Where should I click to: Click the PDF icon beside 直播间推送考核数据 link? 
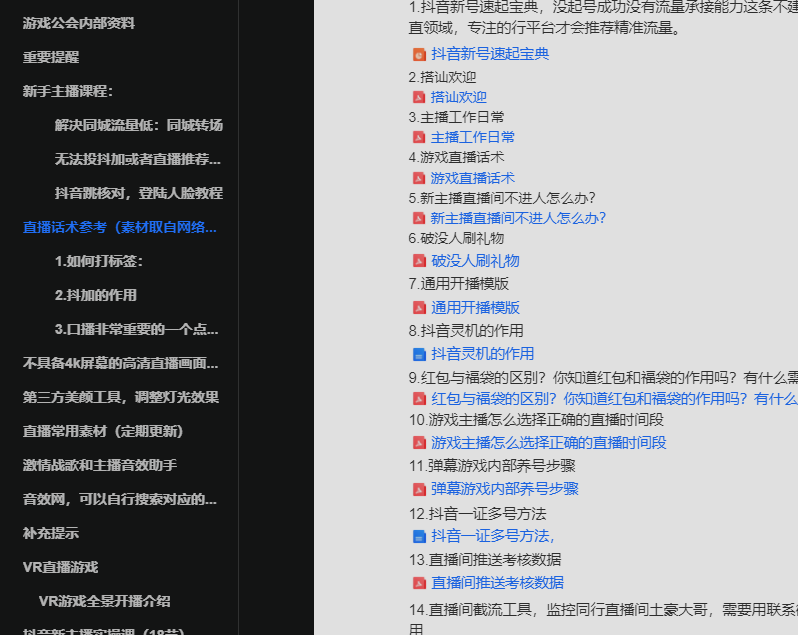pyautogui.click(x=419, y=583)
